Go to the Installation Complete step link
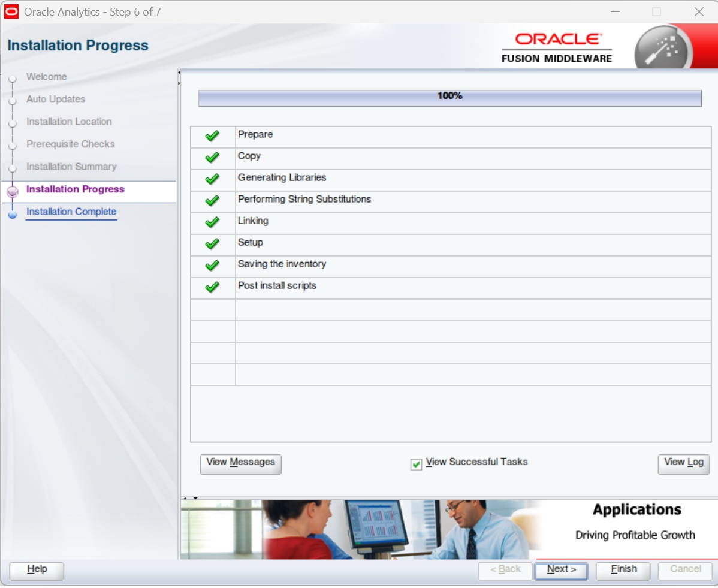This screenshot has width=718, height=588. coord(71,212)
